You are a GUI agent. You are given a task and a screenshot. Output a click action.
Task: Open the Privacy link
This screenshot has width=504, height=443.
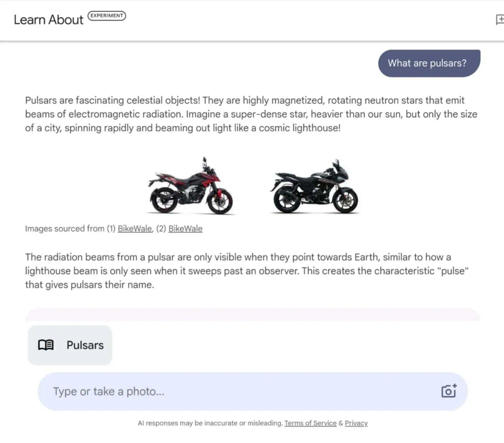(356, 423)
